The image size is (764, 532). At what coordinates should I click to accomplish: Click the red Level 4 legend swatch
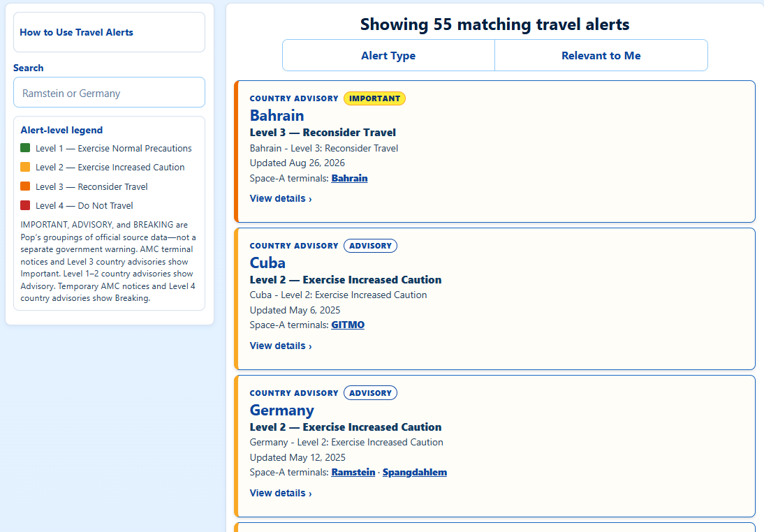tap(25, 205)
